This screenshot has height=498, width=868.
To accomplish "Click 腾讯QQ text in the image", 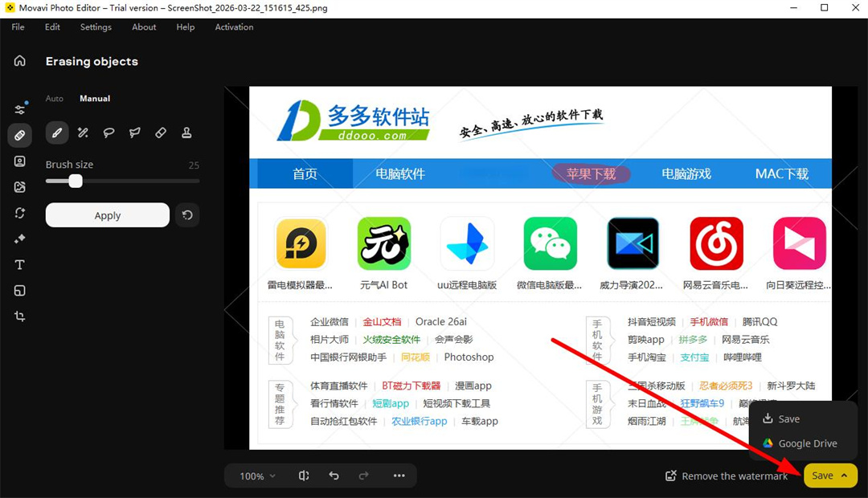I will [x=759, y=321].
